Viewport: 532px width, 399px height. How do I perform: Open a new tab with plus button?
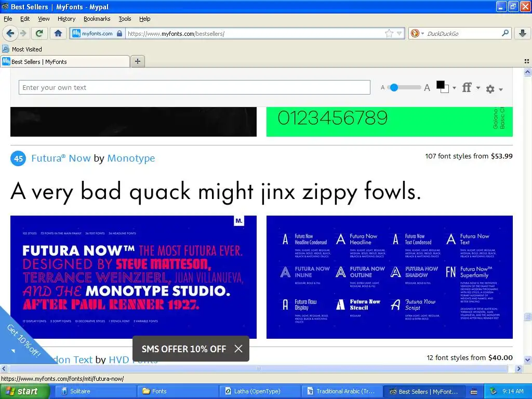(x=137, y=61)
